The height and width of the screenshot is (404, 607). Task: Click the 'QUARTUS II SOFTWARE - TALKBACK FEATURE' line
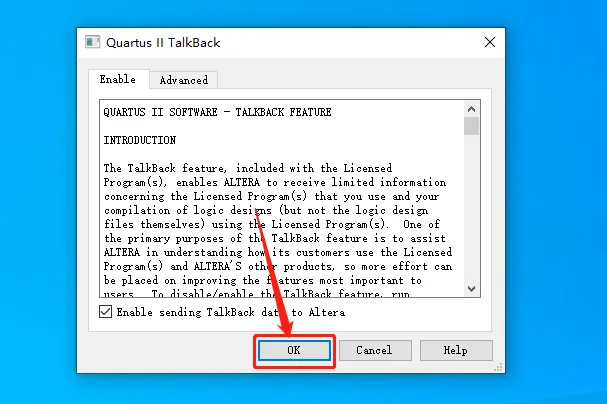click(218, 112)
